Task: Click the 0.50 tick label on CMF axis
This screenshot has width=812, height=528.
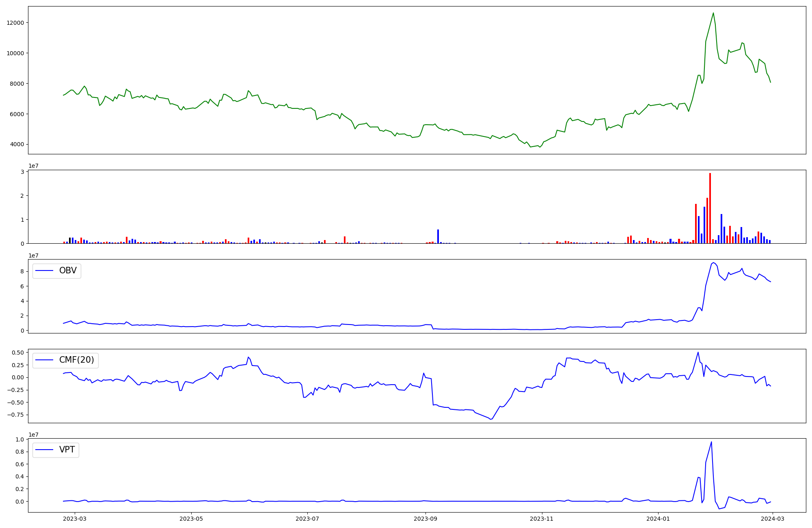Action: [x=17, y=353]
